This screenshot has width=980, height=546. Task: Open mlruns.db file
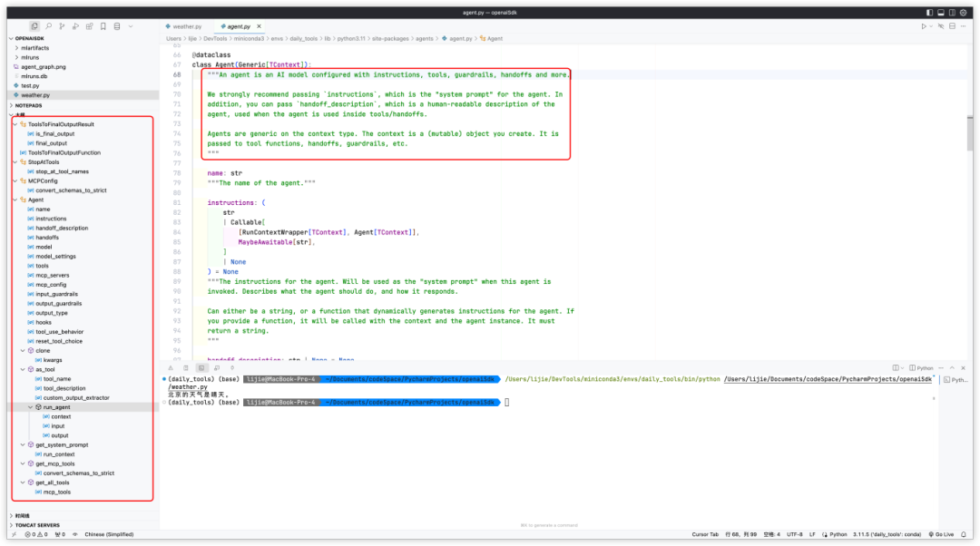coord(34,76)
